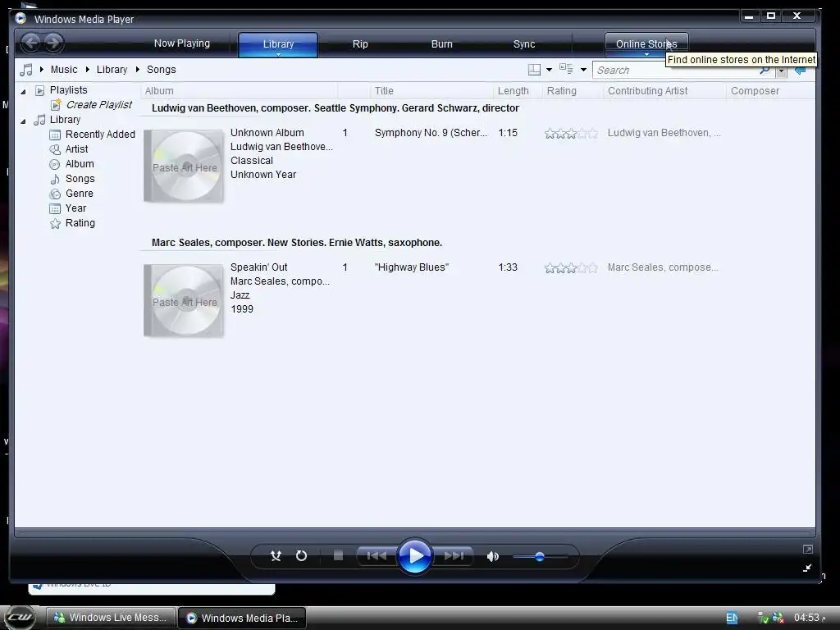Screen dimensions: 840x630
Task: Select Songs in the breadcrumb
Action: coord(162,70)
